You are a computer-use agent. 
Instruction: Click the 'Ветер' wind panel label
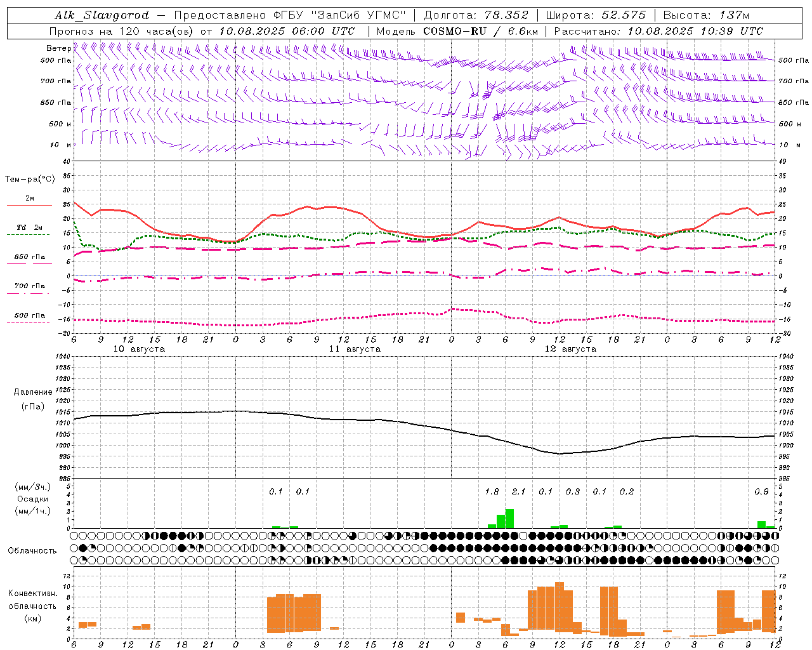[58, 48]
